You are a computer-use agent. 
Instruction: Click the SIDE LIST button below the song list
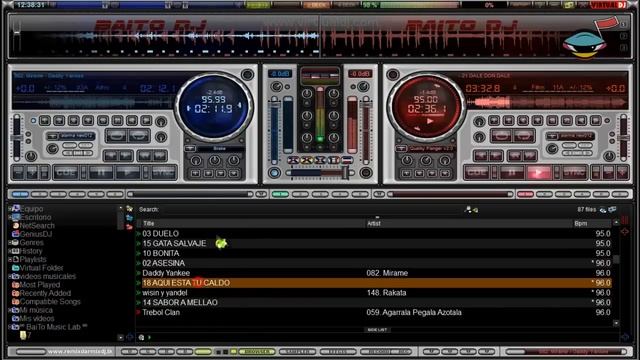(x=377, y=329)
